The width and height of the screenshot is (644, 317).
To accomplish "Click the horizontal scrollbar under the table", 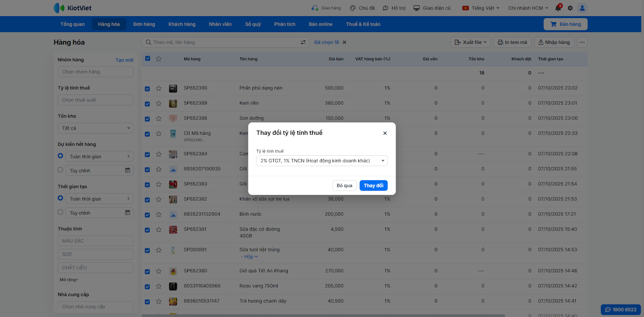I will pos(323,315).
